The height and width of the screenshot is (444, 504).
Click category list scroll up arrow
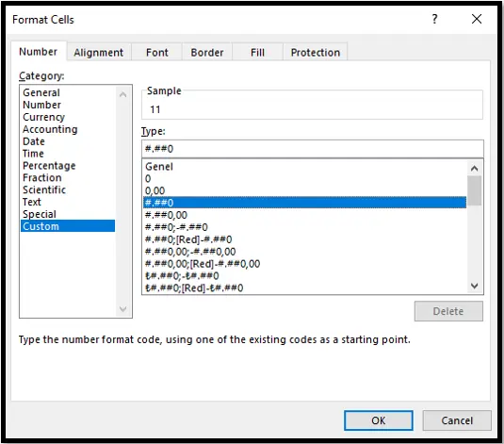click(122, 94)
